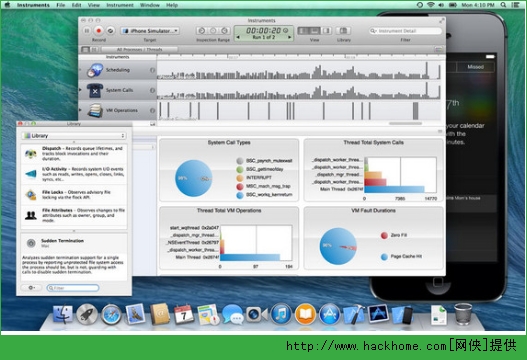
Task: Open Launchpad in the Dock
Action: coord(87,315)
